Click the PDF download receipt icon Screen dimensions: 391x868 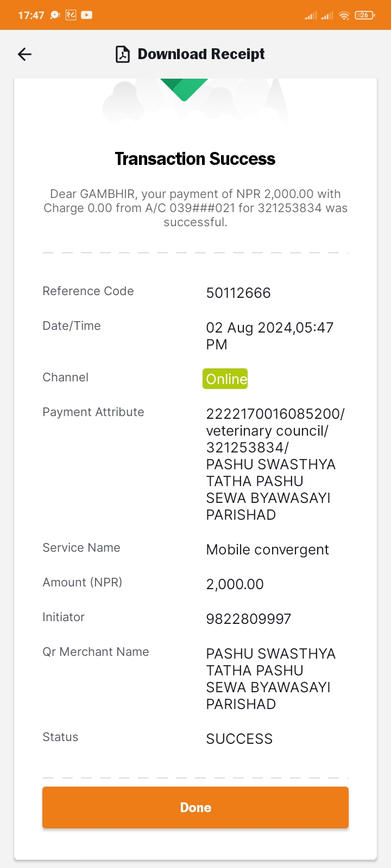click(123, 54)
